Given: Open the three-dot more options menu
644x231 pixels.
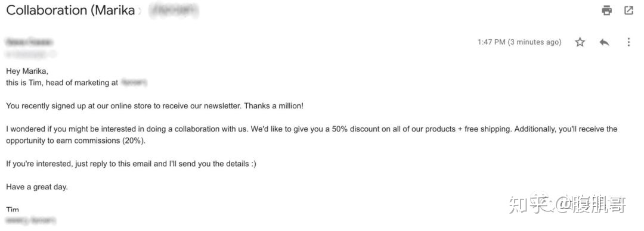Looking at the screenshot, I should click(628, 42).
